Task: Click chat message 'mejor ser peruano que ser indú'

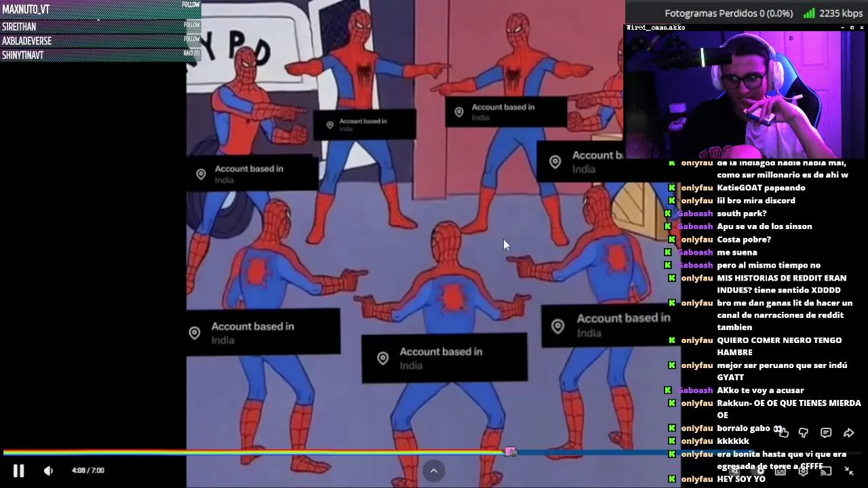Action: pos(782,371)
